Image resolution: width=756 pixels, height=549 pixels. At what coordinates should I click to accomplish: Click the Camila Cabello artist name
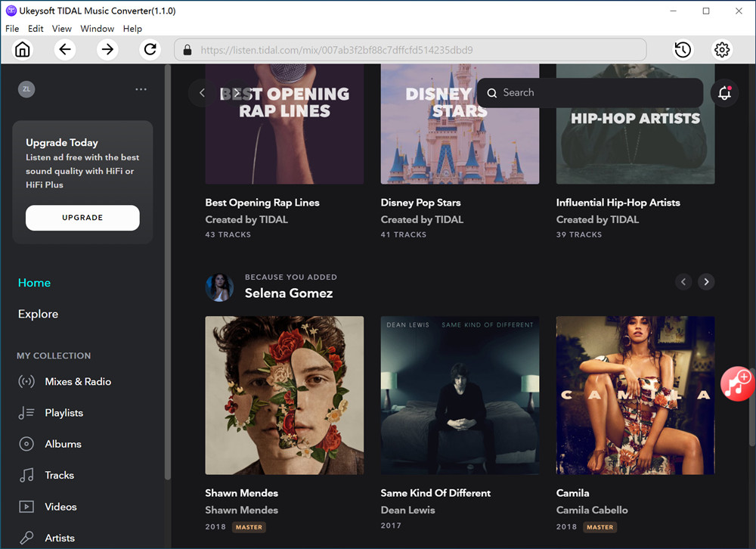[592, 510]
